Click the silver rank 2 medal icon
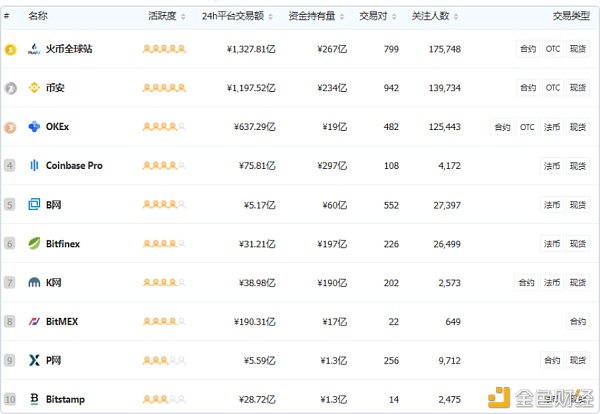 click(x=10, y=88)
